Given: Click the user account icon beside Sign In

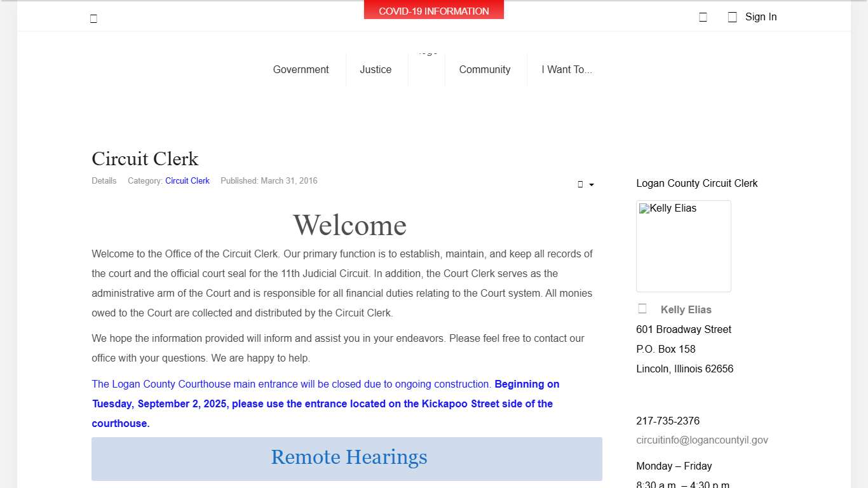Looking at the screenshot, I should [x=731, y=17].
